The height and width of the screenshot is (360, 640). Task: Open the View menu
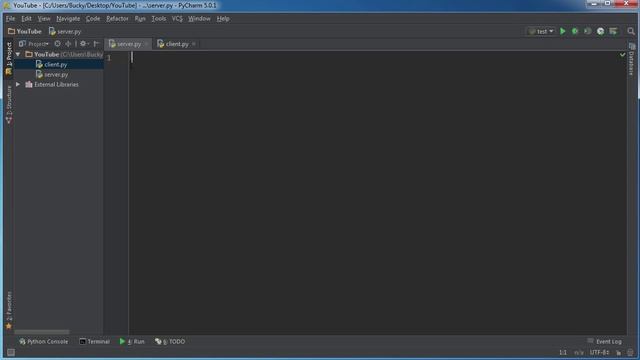point(44,19)
